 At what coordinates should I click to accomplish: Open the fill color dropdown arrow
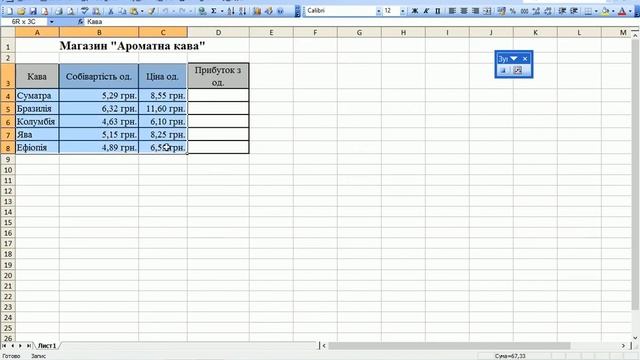(x=613, y=11)
